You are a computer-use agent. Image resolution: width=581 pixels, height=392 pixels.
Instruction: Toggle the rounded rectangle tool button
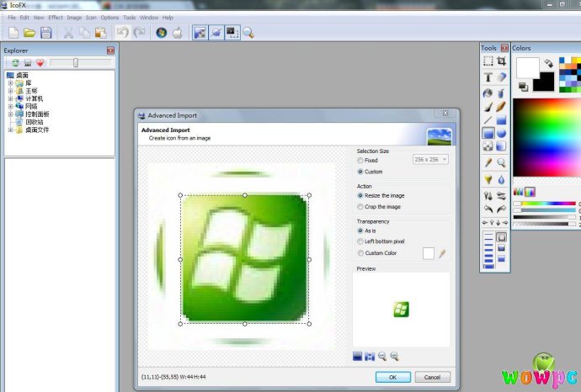click(488, 133)
